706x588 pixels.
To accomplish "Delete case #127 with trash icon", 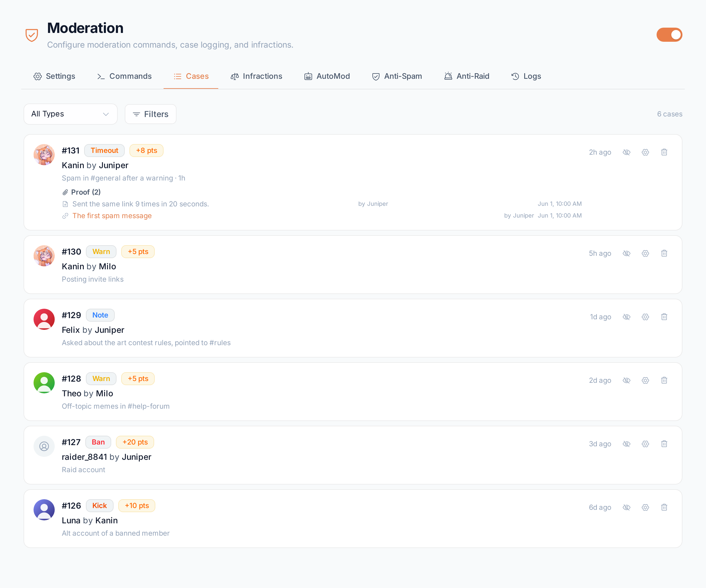I will click(664, 444).
